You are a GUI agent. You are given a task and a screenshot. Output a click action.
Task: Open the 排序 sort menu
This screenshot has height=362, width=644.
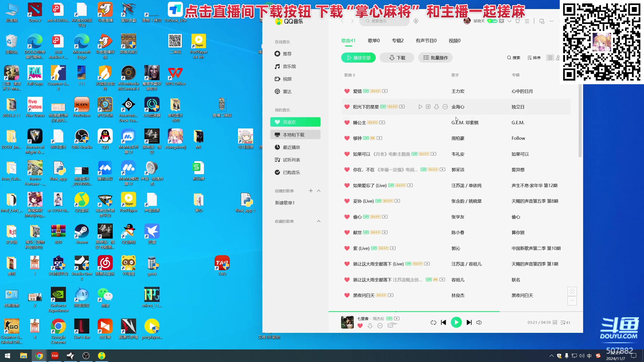coord(534,58)
